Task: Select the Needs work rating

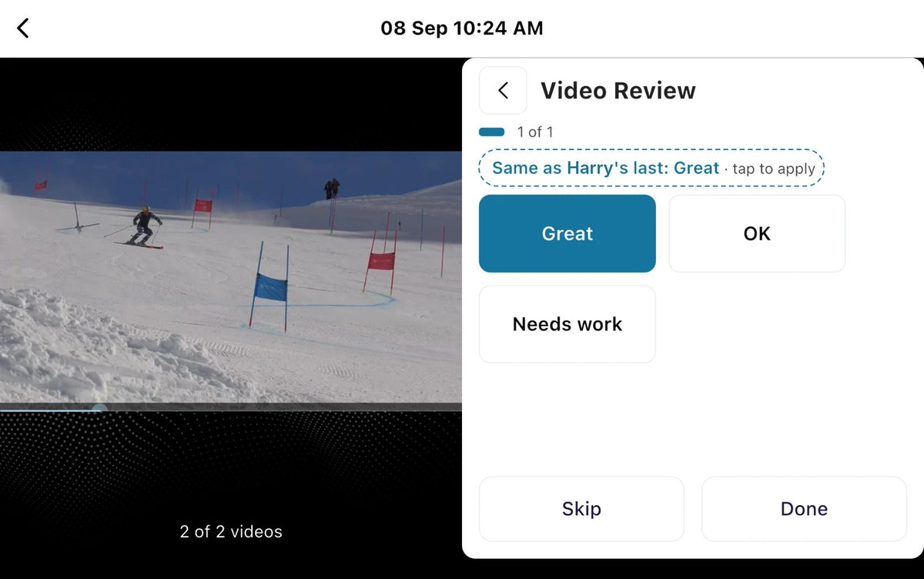Action: click(567, 324)
